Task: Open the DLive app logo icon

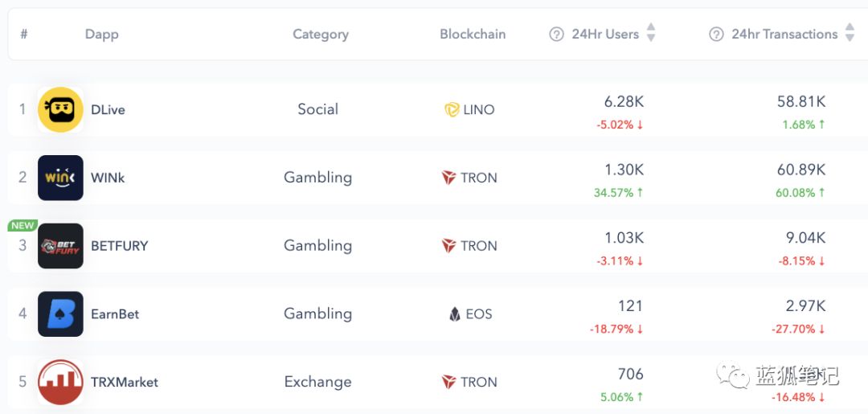Action: 60,109
